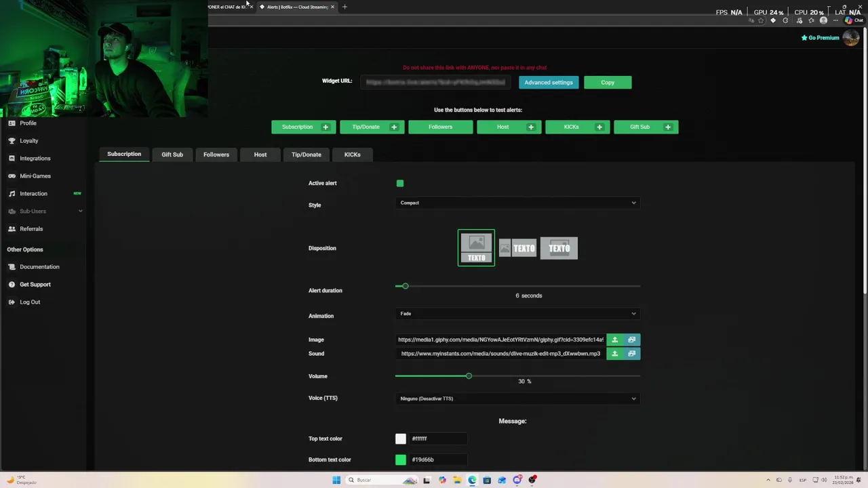Viewport: 868px width, 488px height.
Task: Open the Voice (TTS) dropdown
Action: 517,399
